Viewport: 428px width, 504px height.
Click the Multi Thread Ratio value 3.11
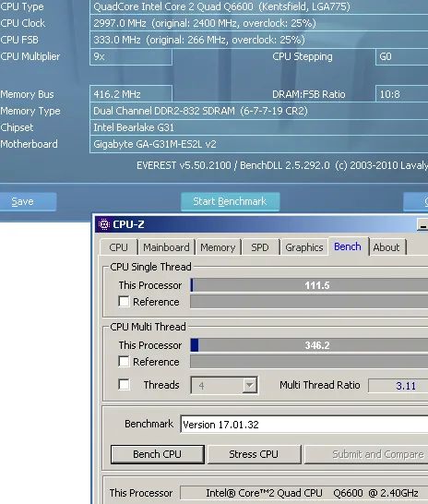[398, 386]
